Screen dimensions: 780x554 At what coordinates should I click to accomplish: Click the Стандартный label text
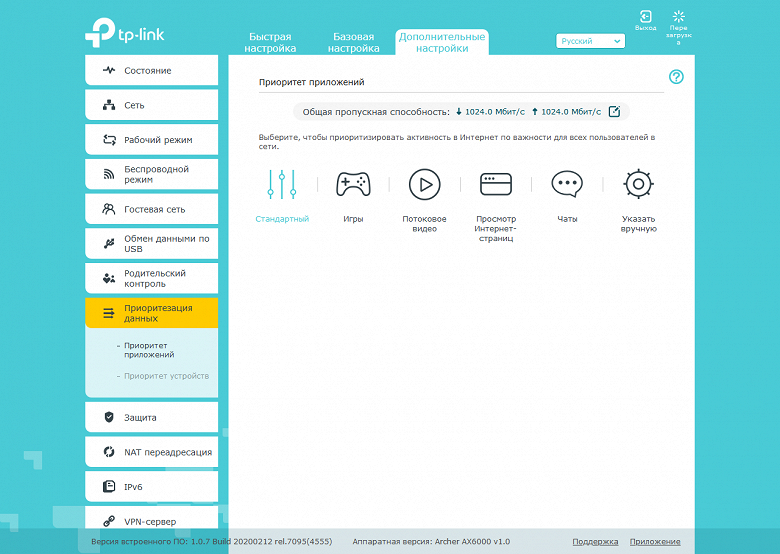tap(282, 219)
